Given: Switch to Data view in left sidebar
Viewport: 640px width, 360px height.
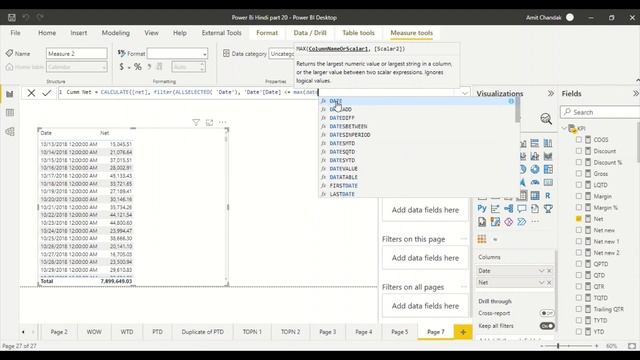Looking at the screenshot, I should pos(10,113).
